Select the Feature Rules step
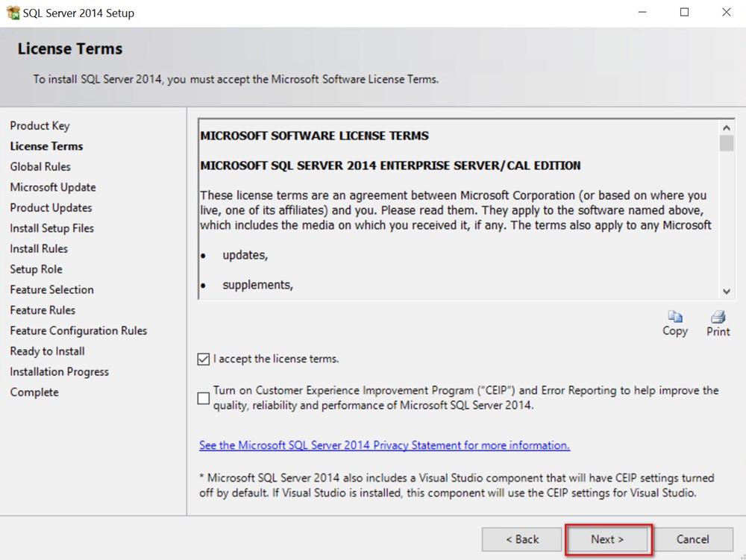Viewport: 746px width, 560px height. [x=43, y=310]
